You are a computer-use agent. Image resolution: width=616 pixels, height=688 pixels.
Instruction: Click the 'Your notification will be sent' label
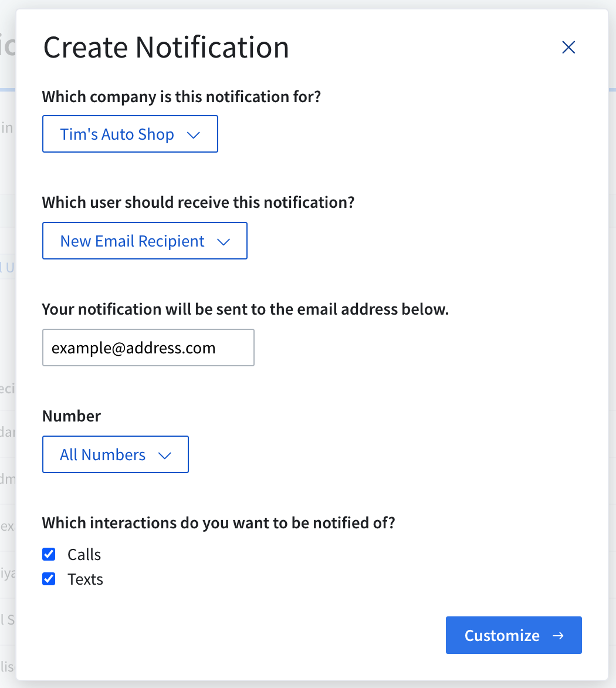(x=245, y=309)
